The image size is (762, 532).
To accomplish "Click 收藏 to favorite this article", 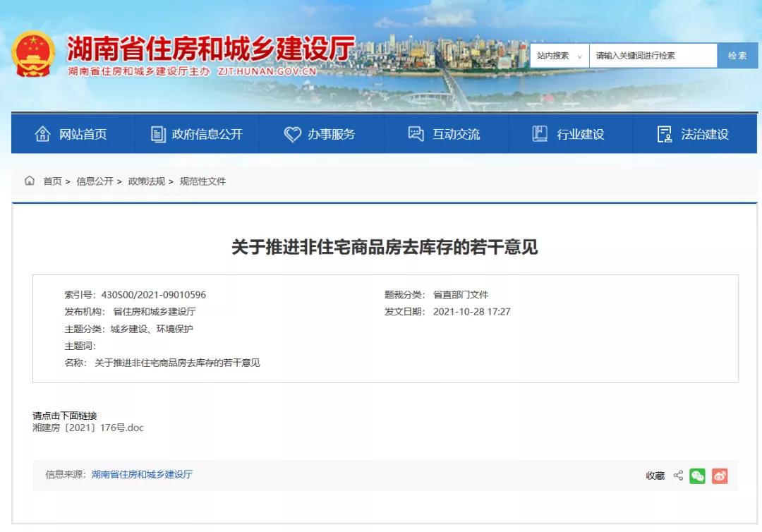I will pos(654,476).
